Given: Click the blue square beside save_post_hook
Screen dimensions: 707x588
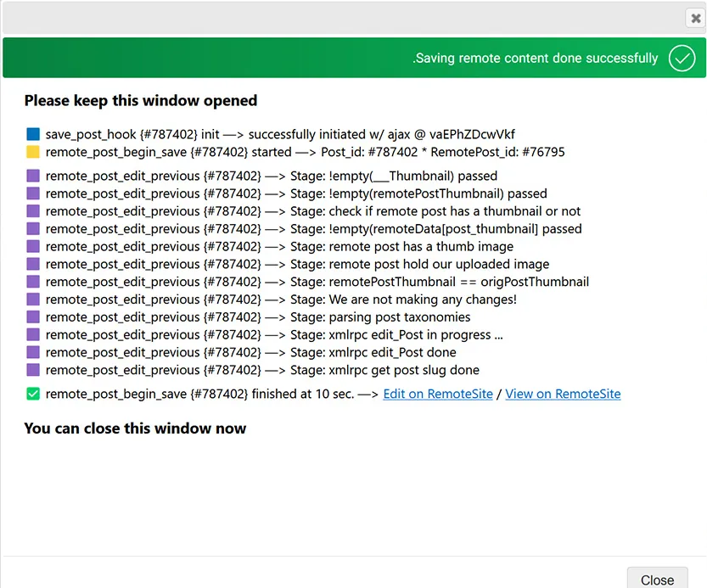Looking at the screenshot, I should coord(33,134).
